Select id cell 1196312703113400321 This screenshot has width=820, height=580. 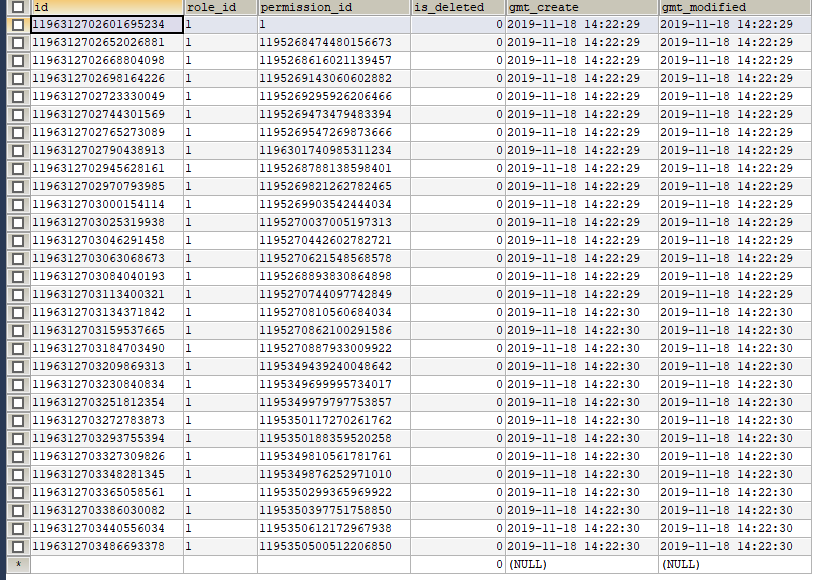(x=107, y=294)
